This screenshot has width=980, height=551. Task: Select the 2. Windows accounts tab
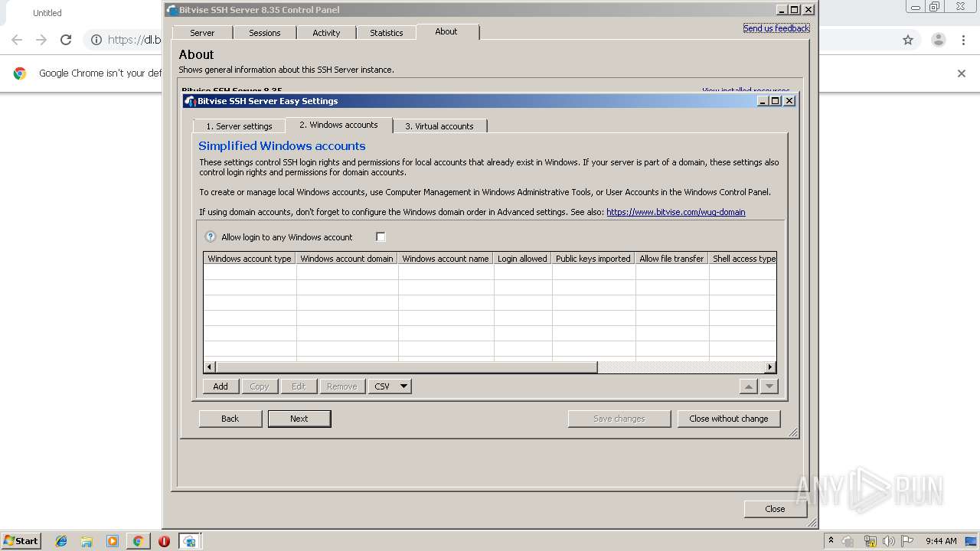pyautogui.click(x=338, y=125)
